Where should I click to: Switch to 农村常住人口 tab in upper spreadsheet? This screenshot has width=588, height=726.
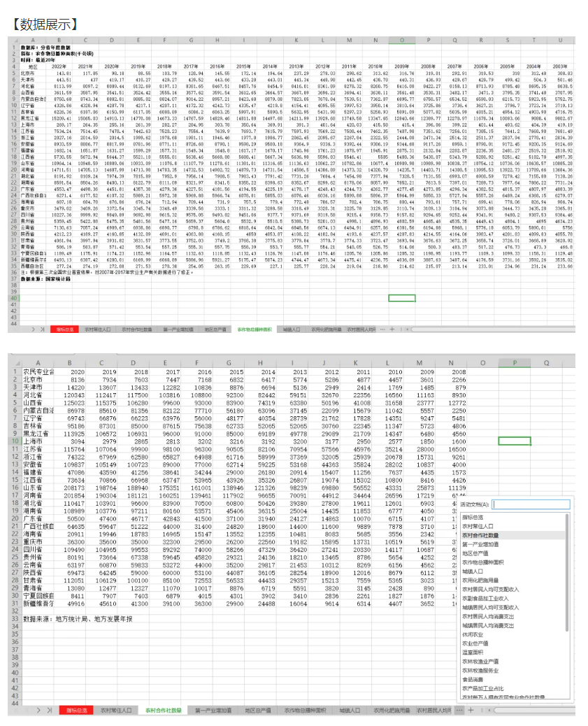[x=98, y=329]
